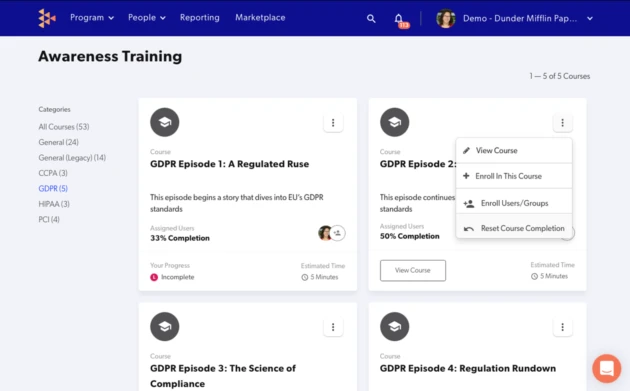
Task: Click clock icon on Episode 2 estimated time
Action: point(534,276)
